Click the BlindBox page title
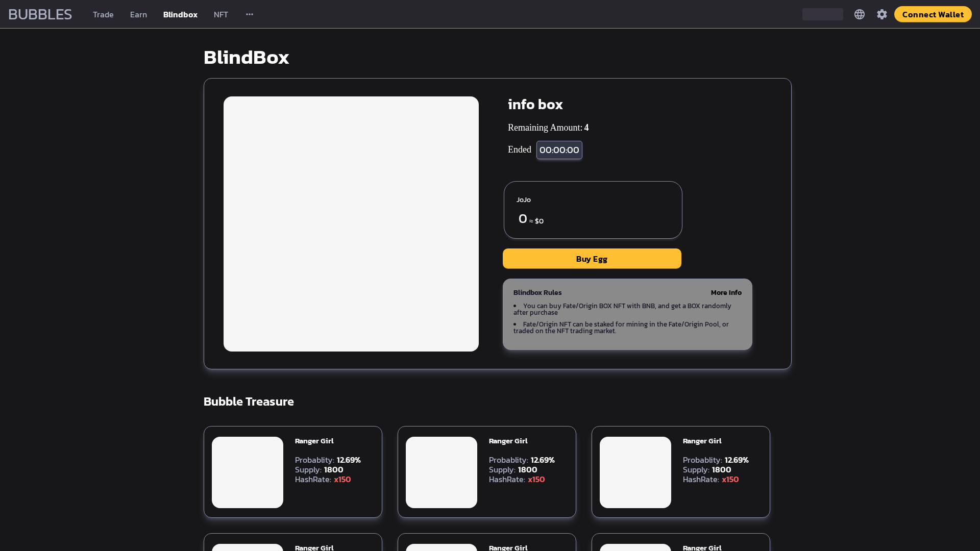 [x=246, y=57]
